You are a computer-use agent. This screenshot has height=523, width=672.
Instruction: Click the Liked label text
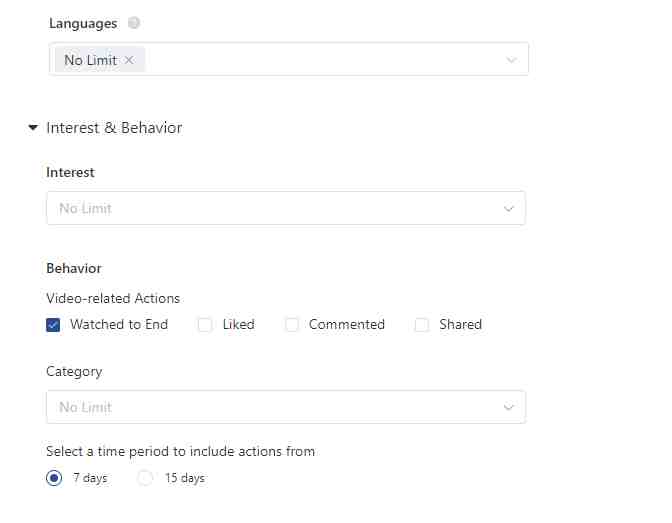click(238, 325)
